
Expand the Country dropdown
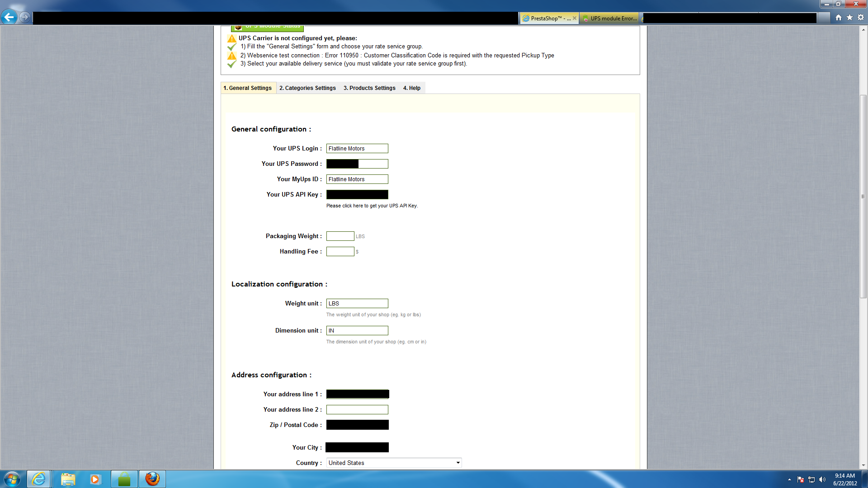pos(458,463)
